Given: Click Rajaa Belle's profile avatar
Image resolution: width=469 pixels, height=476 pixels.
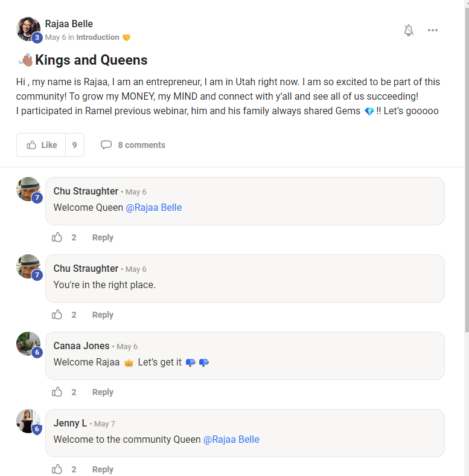Looking at the screenshot, I should pos(28,29).
